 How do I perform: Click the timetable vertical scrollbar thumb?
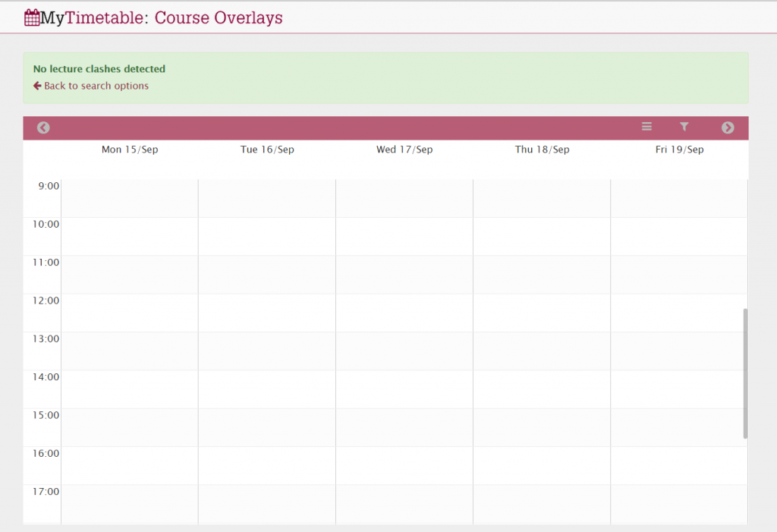coord(745,373)
